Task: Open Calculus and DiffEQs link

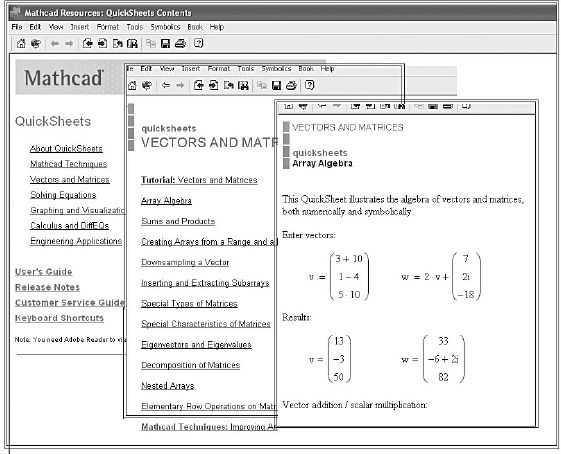Action: coord(69,225)
